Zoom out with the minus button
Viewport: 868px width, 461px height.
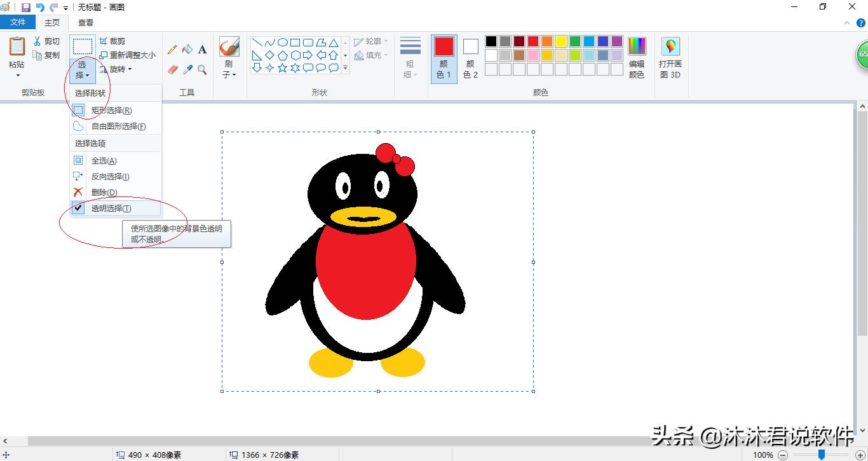coord(783,455)
